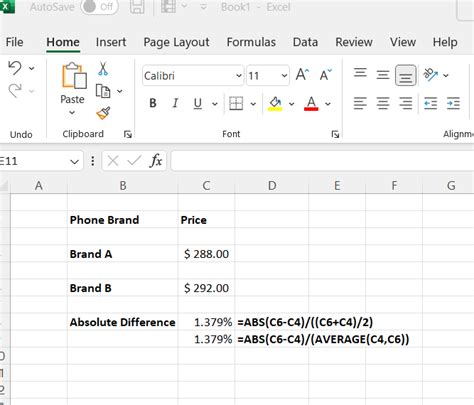
Task: Select the cell containing $ 292.00
Action: (x=206, y=288)
